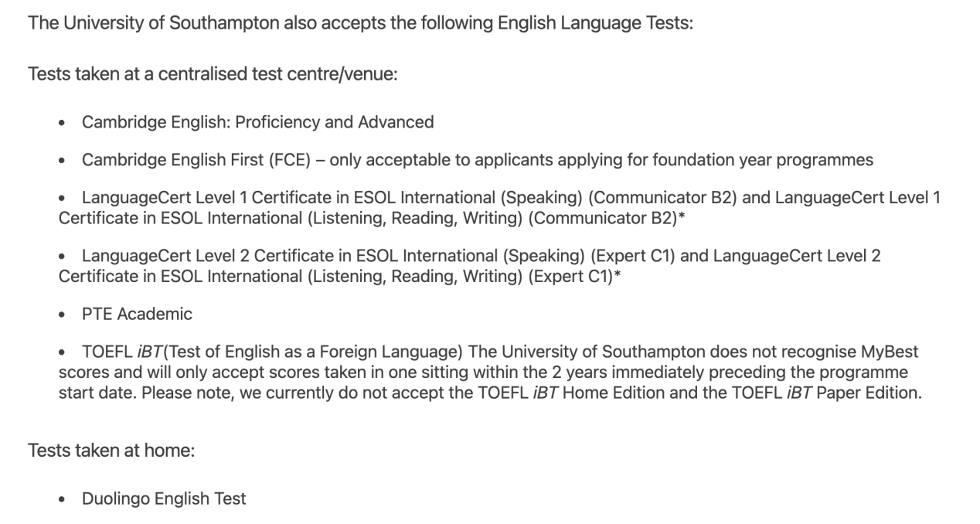Click the 'Cambridge English: Proficiency and Advanced' list item
This screenshot has width=980, height=524.
click(x=257, y=122)
